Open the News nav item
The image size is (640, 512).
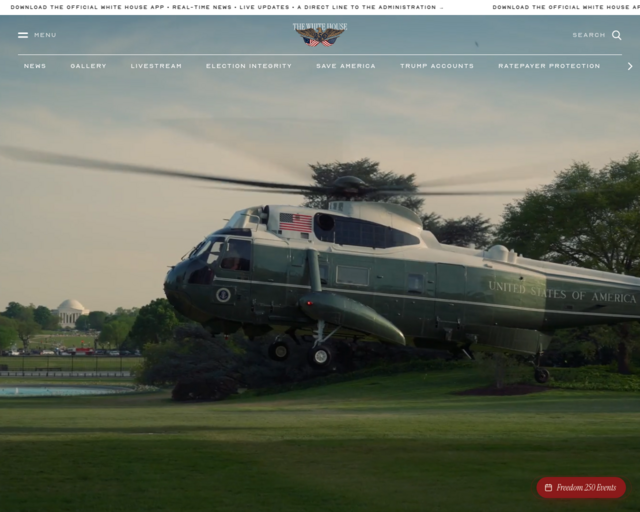coord(35,66)
